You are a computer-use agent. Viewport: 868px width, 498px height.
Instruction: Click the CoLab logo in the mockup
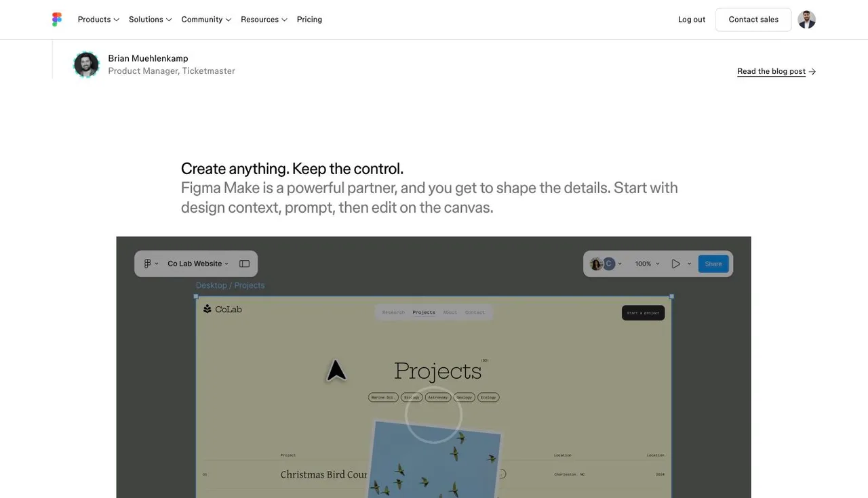(x=222, y=309)
